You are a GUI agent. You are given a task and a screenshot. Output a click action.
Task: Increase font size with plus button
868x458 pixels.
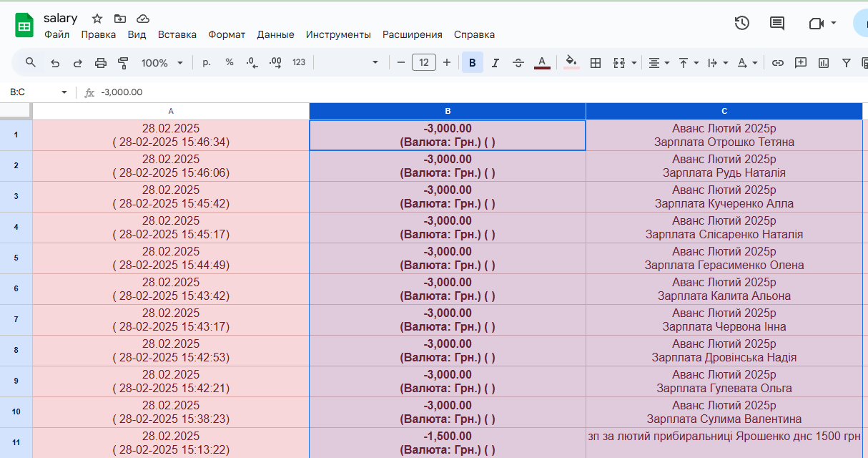(447, 62)
